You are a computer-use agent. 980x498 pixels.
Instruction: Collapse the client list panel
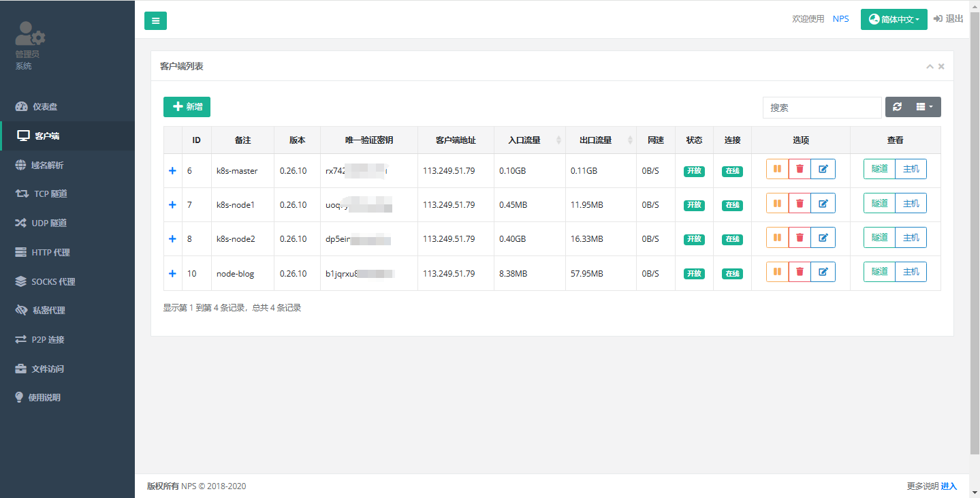(x=930, y=67)
